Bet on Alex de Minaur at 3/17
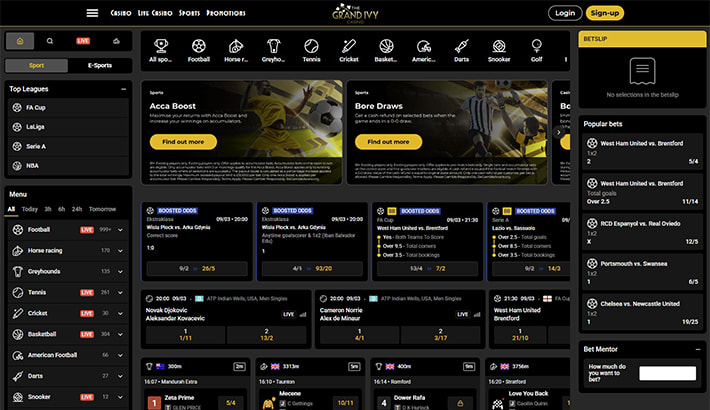This screenshot has width=710, height=410. (441, 335)
